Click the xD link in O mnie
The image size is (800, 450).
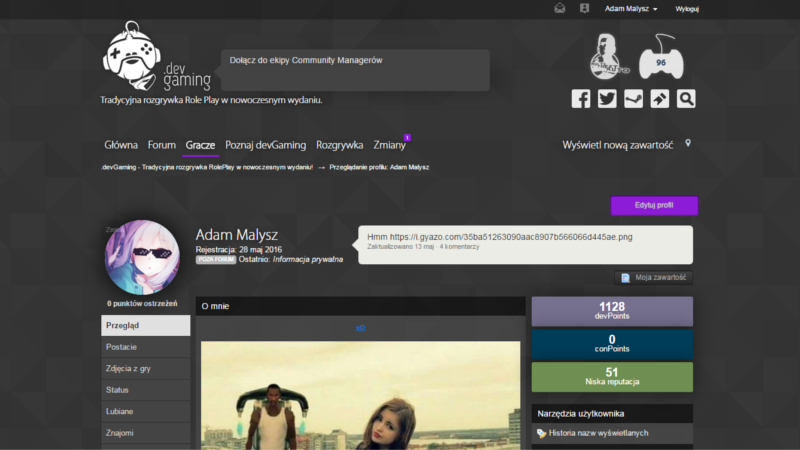tap(360, 328)
